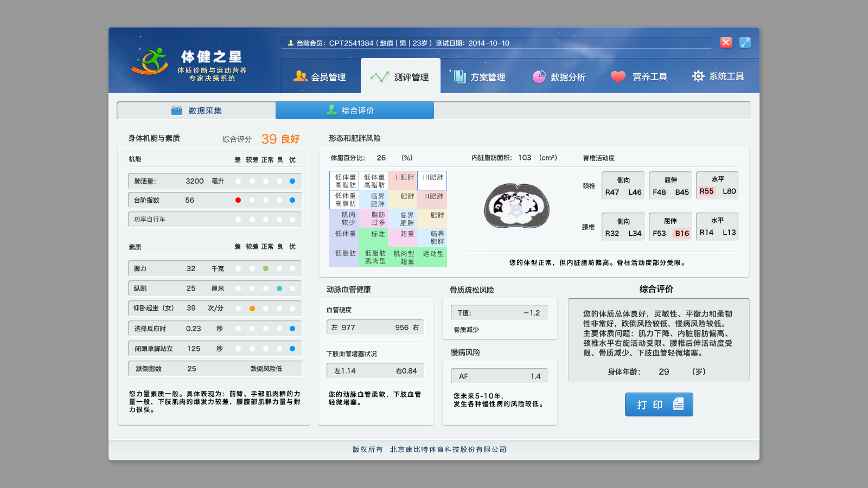This screenshot has height=488, width=868.
Task: Switch to 数据采集 sub-tab
Action: [x=196, y=110]
